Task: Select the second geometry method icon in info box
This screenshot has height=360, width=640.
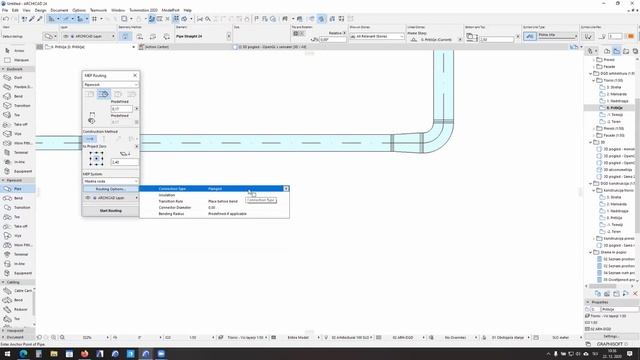Action: coord(139,36)
